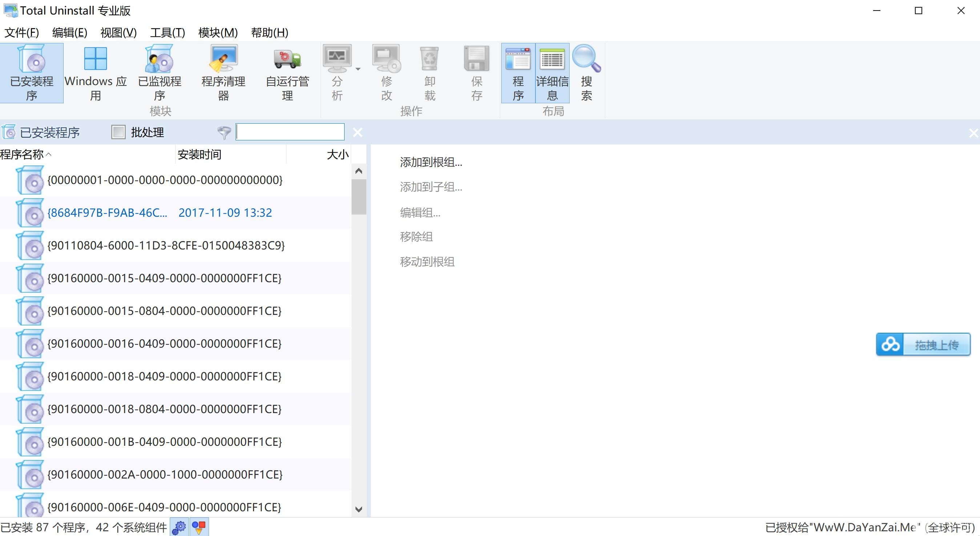Screen dimensions: 980x536
Task: Clear the filter with the X button
Action: pyautogui.click(x=358, y=132)
